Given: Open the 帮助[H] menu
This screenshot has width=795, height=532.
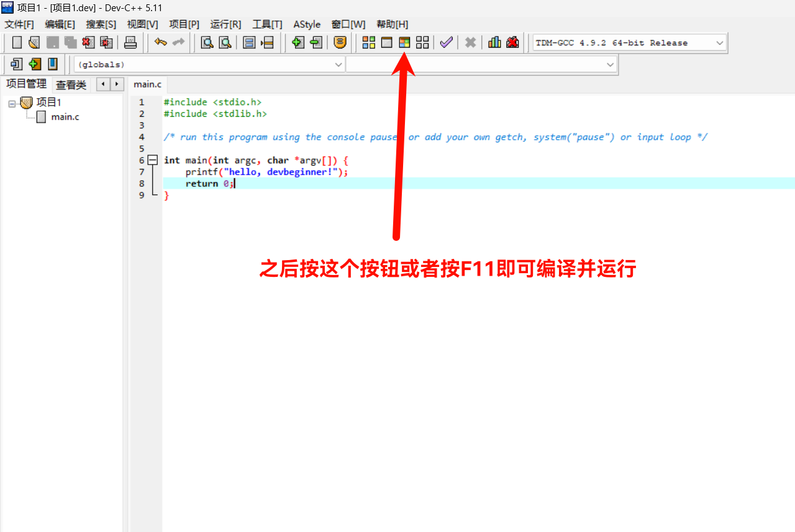Looking at the screenshot, I should pos(392,24).
